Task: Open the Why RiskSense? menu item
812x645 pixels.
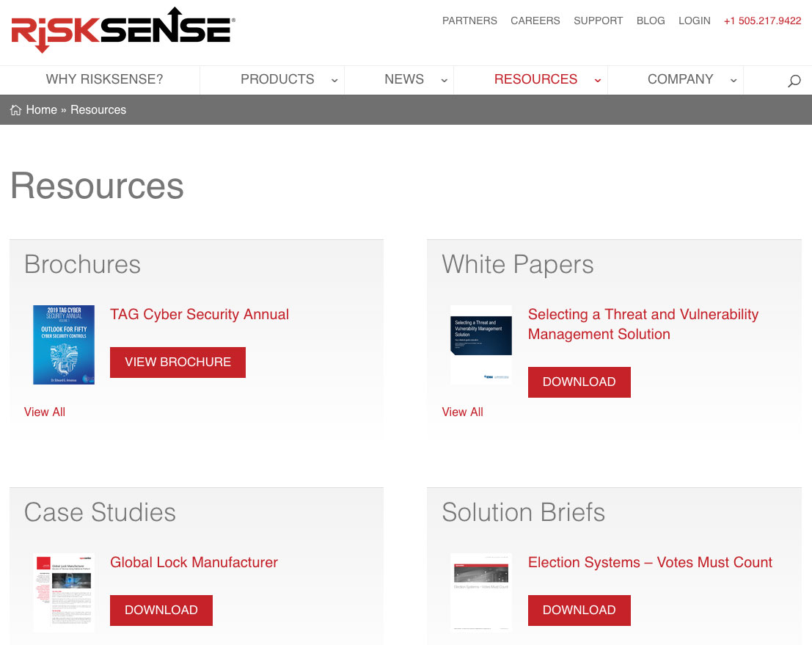Action: pos(105,79)
